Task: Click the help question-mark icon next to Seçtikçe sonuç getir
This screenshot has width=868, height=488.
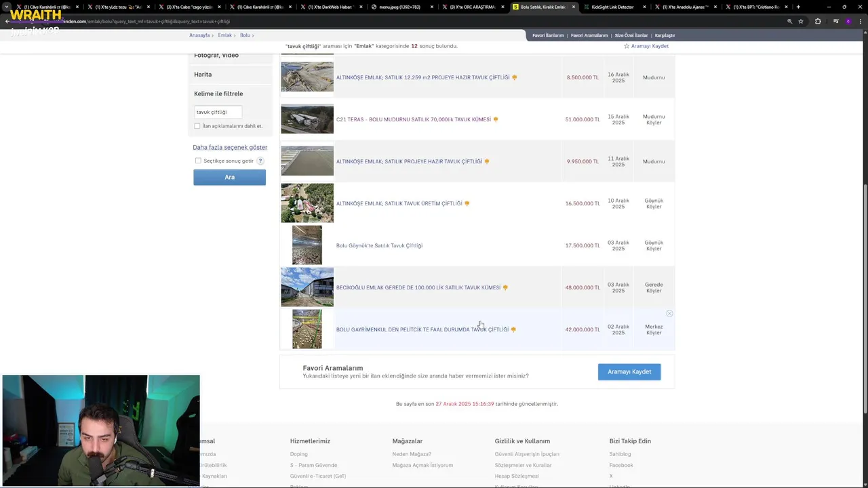Action: tap(260, 161)
